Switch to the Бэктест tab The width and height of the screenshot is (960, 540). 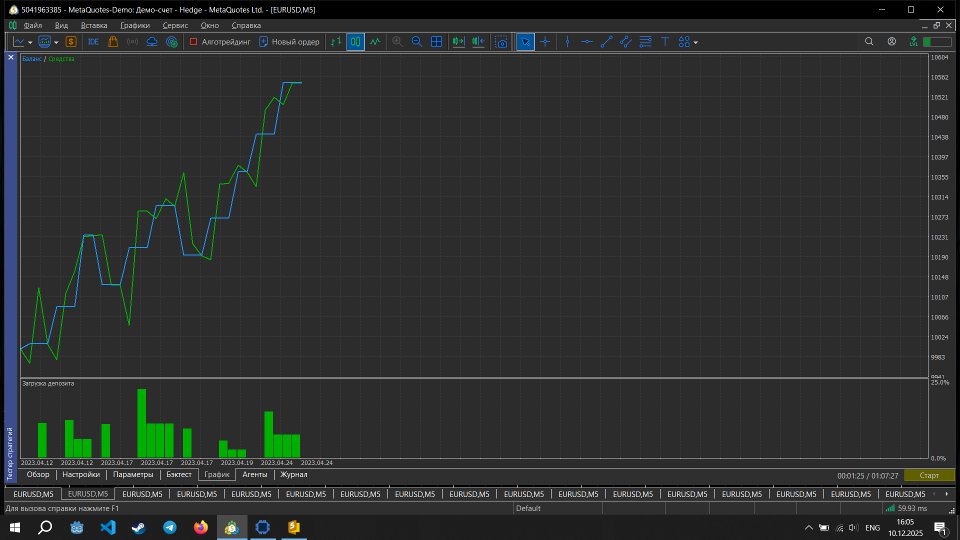pos(179,474)
